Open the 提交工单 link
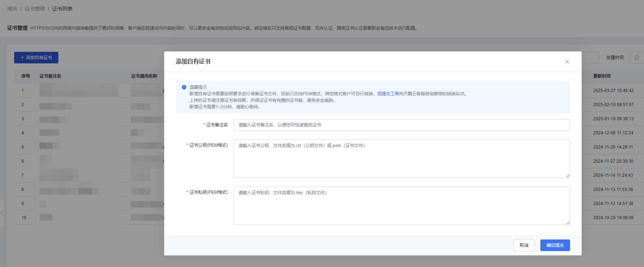This screenshot has height=267, width=644. 390,93
